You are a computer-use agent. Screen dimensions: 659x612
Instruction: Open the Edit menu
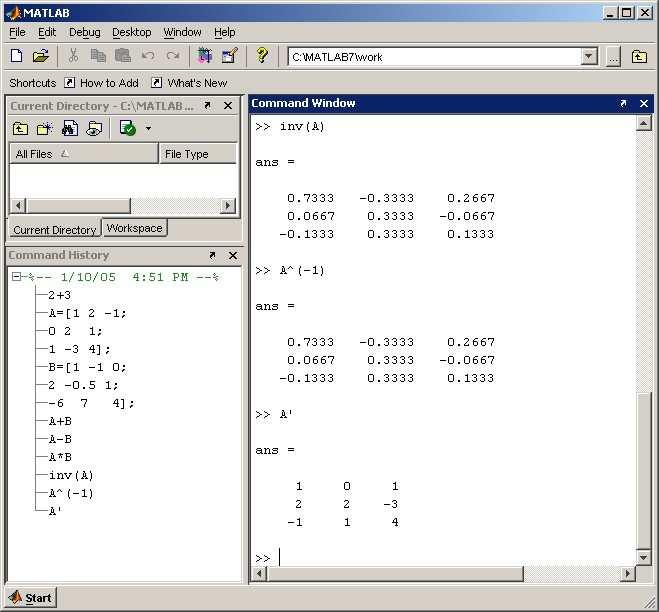click(x=47, y=32)
